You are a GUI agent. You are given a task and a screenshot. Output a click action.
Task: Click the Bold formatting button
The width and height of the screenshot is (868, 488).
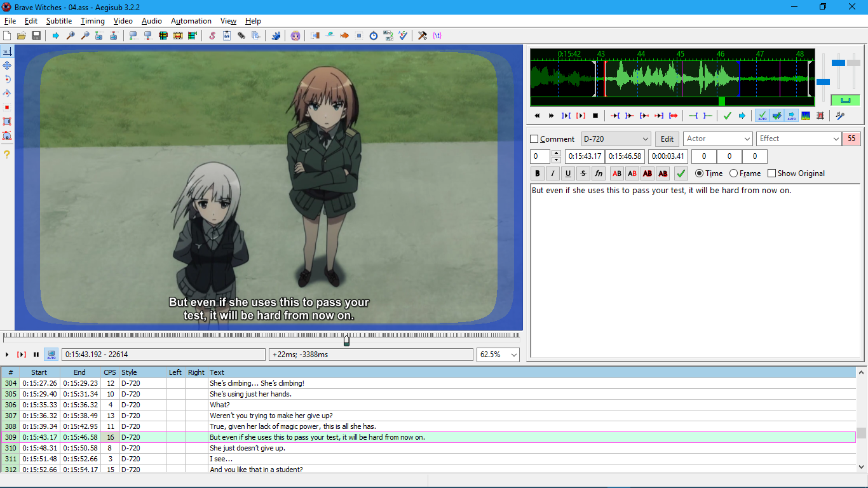[x=538, y=173]
